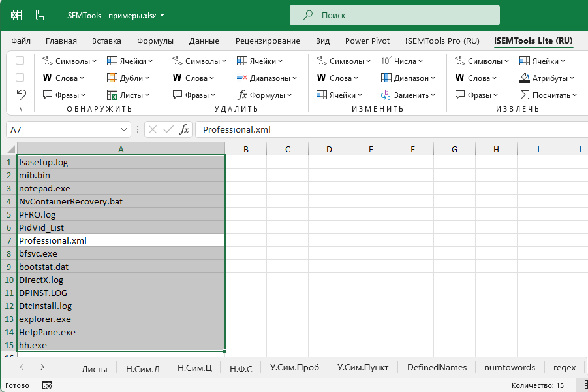Click the cancel X in formula bar
The height and width of the screenshot is (392, 588).
click(152, 129)
